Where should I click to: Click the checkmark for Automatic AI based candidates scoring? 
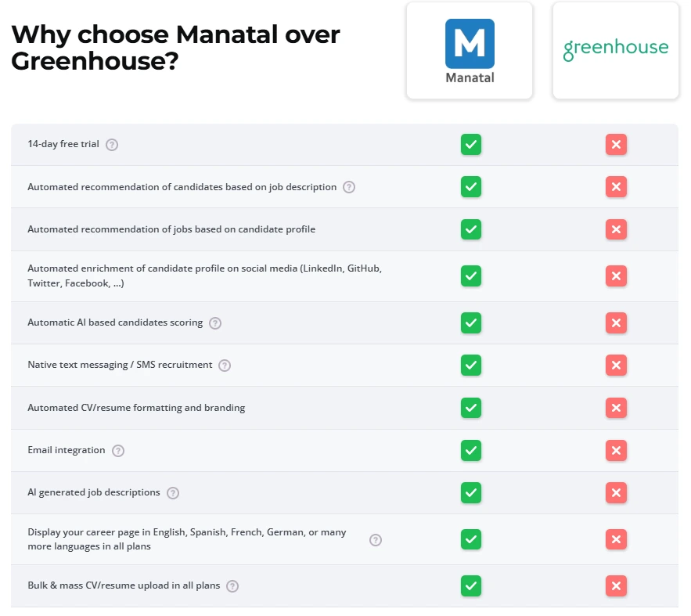[470, 322]
